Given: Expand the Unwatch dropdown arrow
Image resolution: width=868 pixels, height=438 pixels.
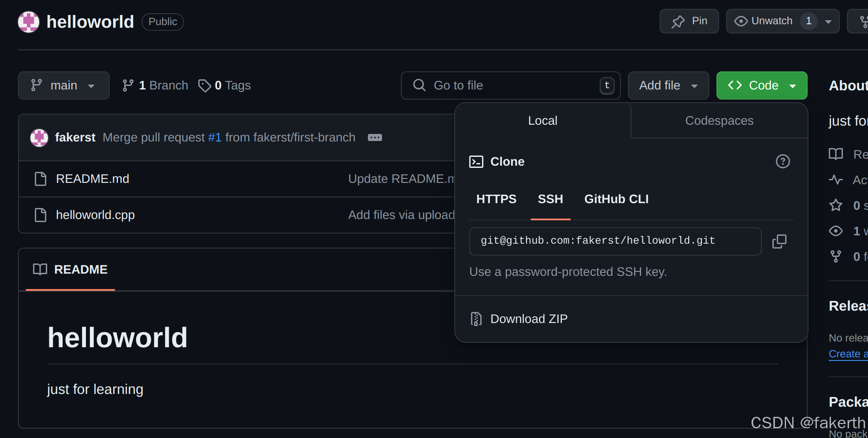Looking at the screenshot, I should [x=828, y=22].
